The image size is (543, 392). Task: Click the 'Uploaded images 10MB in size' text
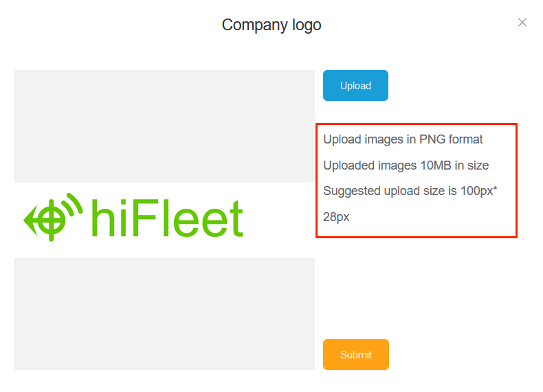point(406,165)
